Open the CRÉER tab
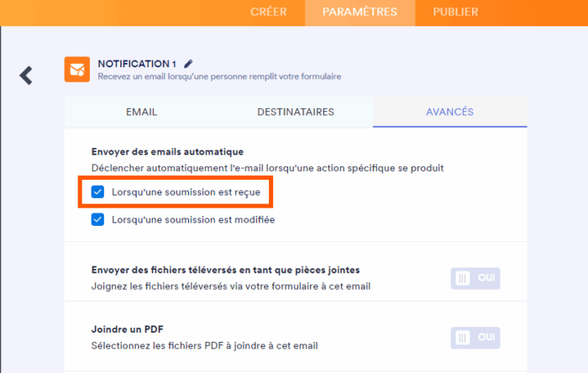The width and height of the screenshot is (588, 373). [x=268, y=12]
